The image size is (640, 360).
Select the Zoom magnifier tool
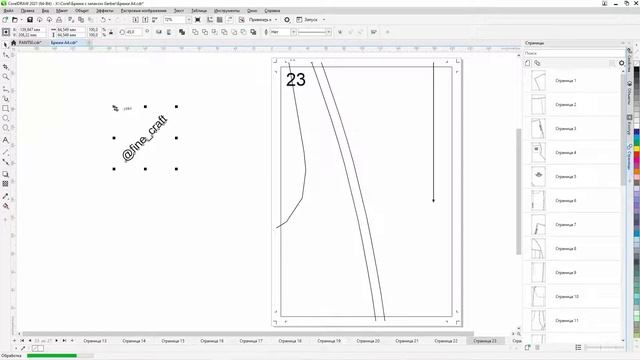click(x=5, y=76)
